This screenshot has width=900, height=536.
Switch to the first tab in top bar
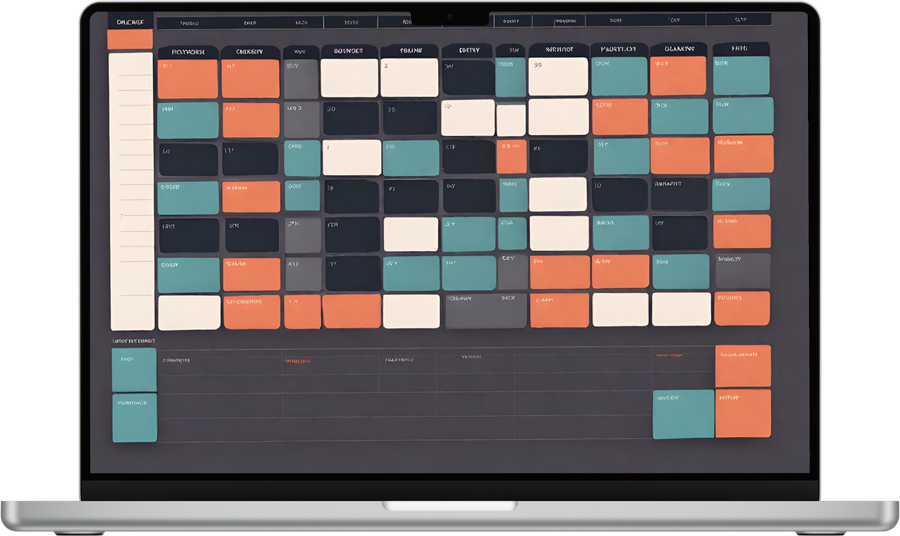[189, 20]
